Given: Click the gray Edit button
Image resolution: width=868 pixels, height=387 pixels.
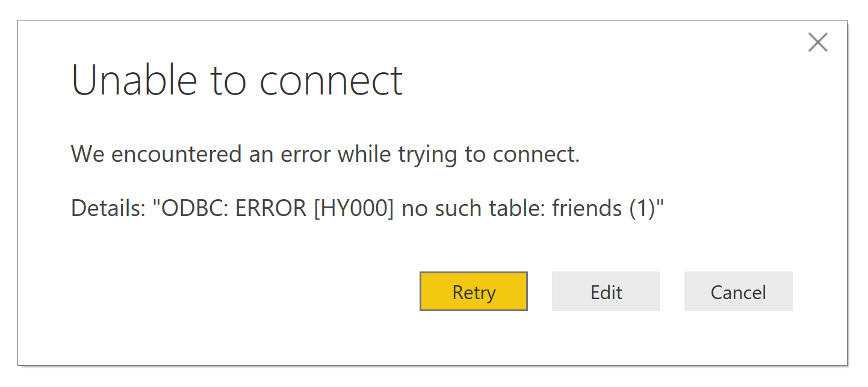Looking at the screenshot, I should coord(606,292).
